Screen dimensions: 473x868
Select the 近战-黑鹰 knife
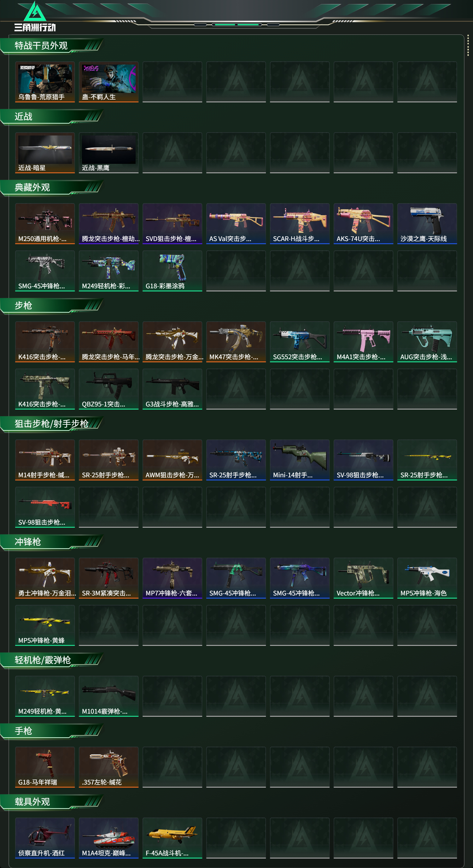point(108,152)
